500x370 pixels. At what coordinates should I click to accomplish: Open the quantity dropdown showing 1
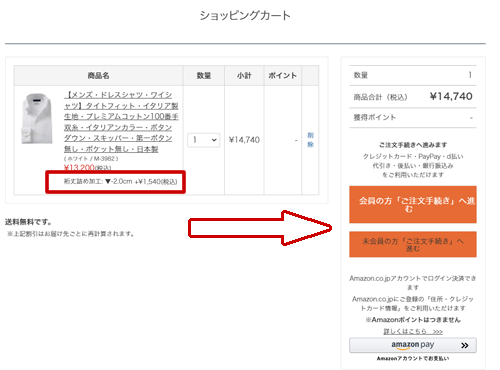coord(203,140)
